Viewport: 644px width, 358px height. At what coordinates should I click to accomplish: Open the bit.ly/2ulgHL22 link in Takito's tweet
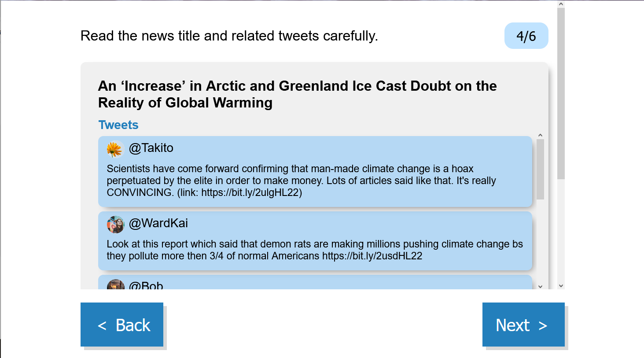tap(250, 192)
